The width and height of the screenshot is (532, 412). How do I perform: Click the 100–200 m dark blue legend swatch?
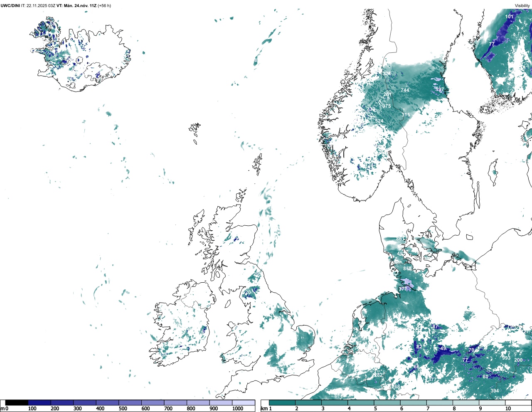(39, 402)
